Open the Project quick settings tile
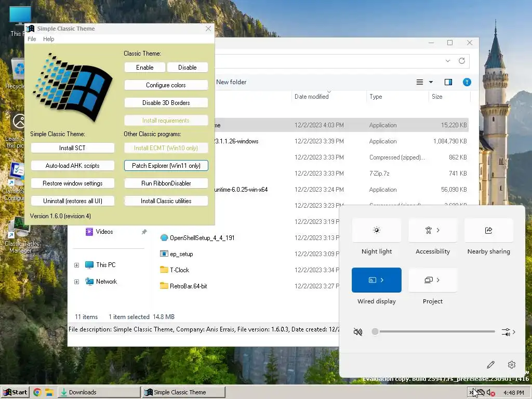This screenshot has width=532, height=399. pyautogui.click(x=433, y=280)
